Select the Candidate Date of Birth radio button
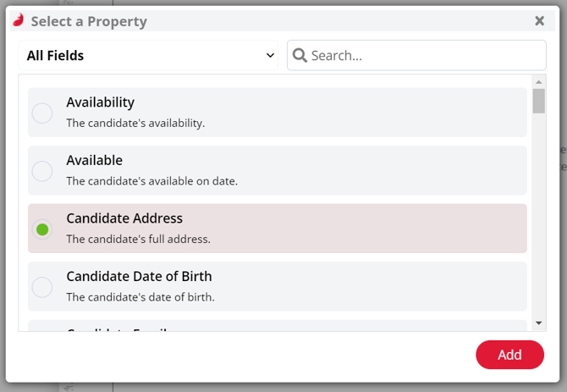This screenshot has height=392, width=567. coord(42,287)
